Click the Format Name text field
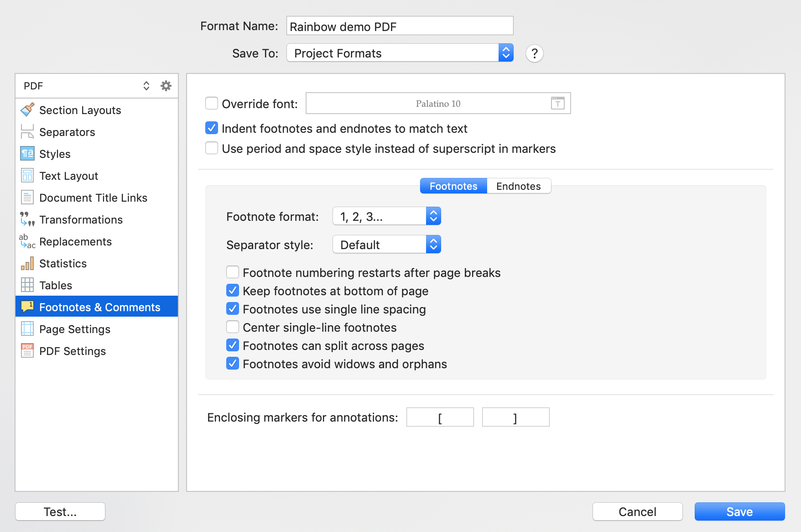 click(x=400, y=26)
